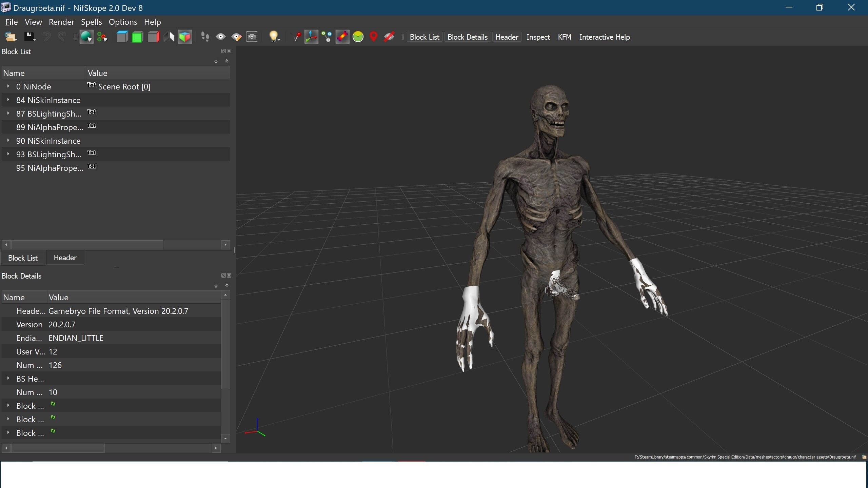Toggle the green circle constraints icon
The height and width of the screenshot is (488, 868).
pyautogui.click(x=358, y=37)
